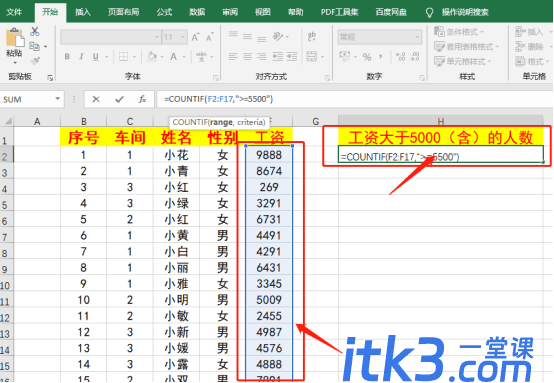Click Merge and Center icon
Viewport: 554px width, 383px height.
312,57
